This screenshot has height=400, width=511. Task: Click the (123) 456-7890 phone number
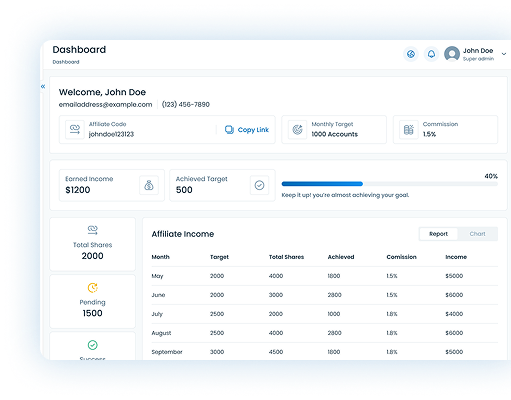pyautogui.click(x=186, y=105)
